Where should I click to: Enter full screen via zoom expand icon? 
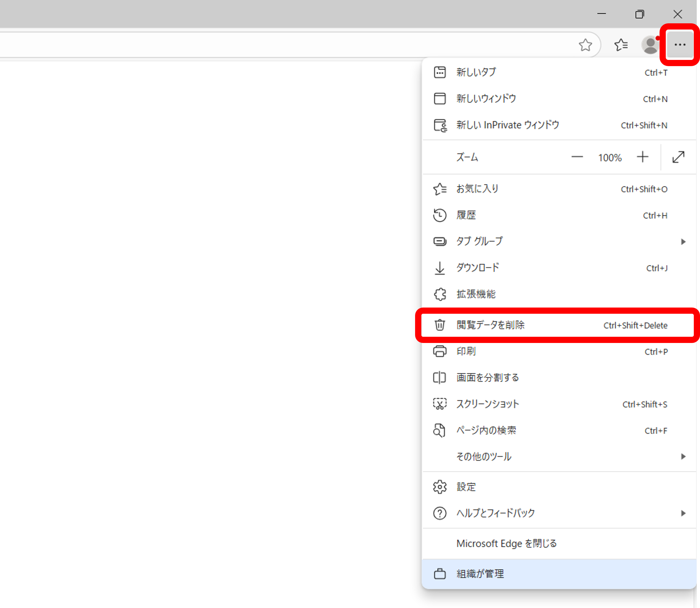pos(678,157)
